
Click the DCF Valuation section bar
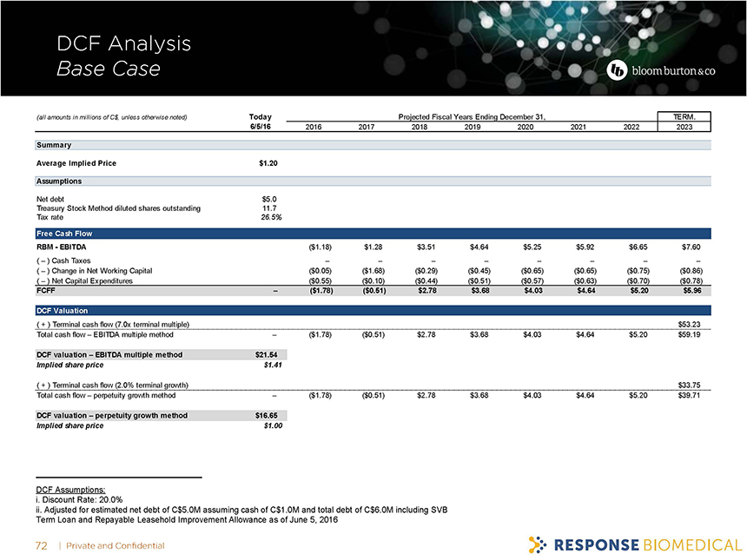point(373,310)
